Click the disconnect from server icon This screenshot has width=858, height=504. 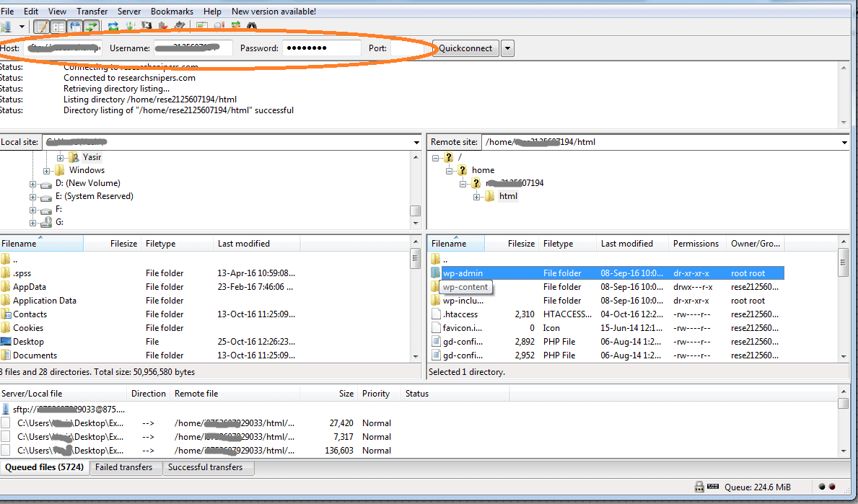point(163,27)
